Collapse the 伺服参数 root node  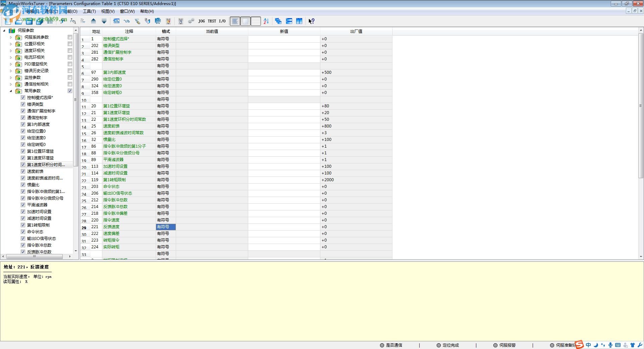[x=4, y=31]
